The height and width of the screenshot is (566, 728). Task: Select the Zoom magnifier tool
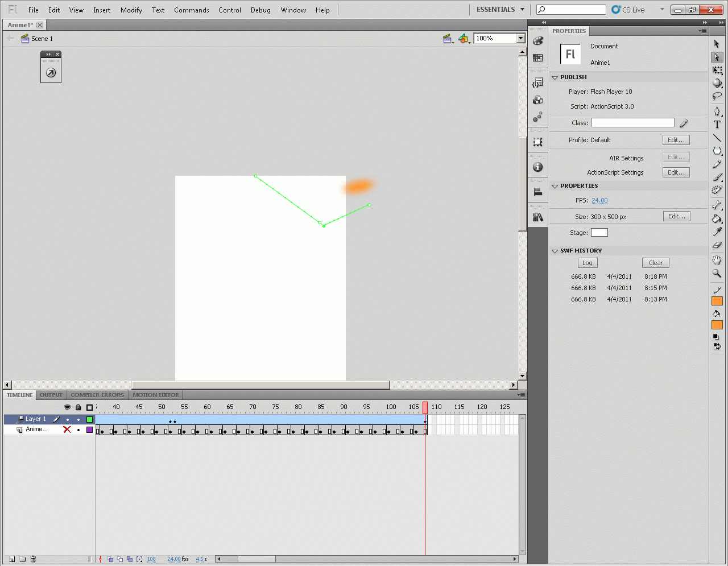(x=717, y=273)
